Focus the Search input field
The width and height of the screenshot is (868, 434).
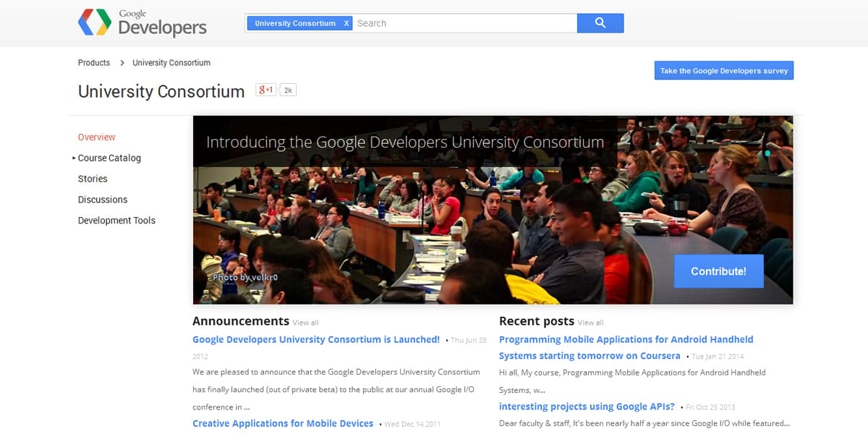464,23
